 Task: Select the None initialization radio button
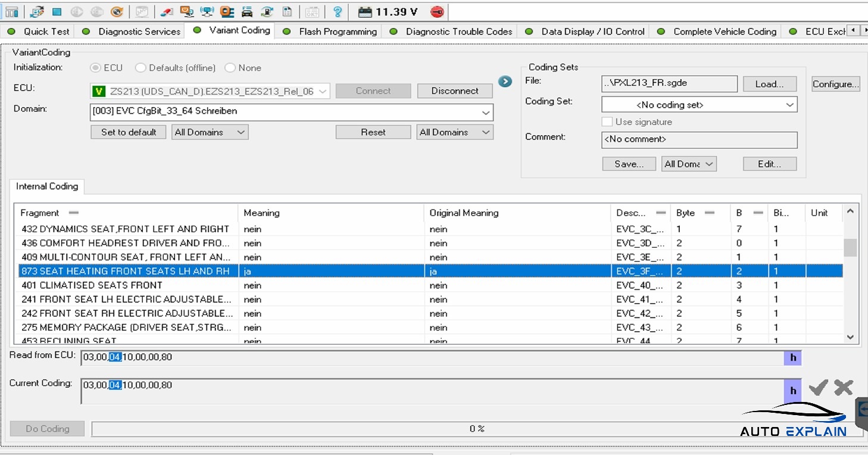(230, 68)
